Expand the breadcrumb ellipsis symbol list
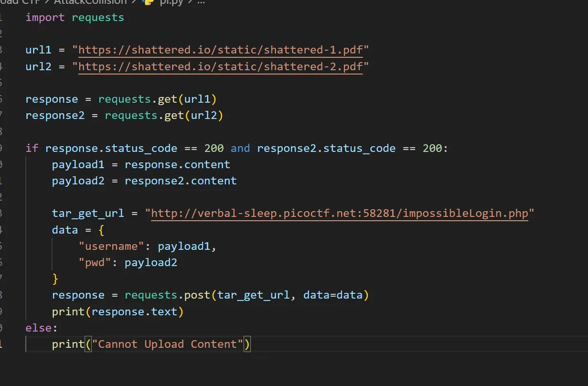Image resolution: width=588 pixels, height=386 pixels. click(202, 2)
